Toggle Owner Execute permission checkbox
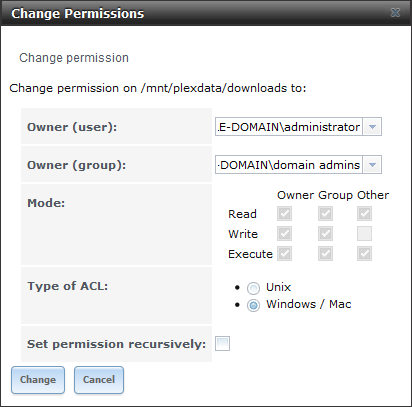Screen dimensions: 412x407 tap(284, 254)
